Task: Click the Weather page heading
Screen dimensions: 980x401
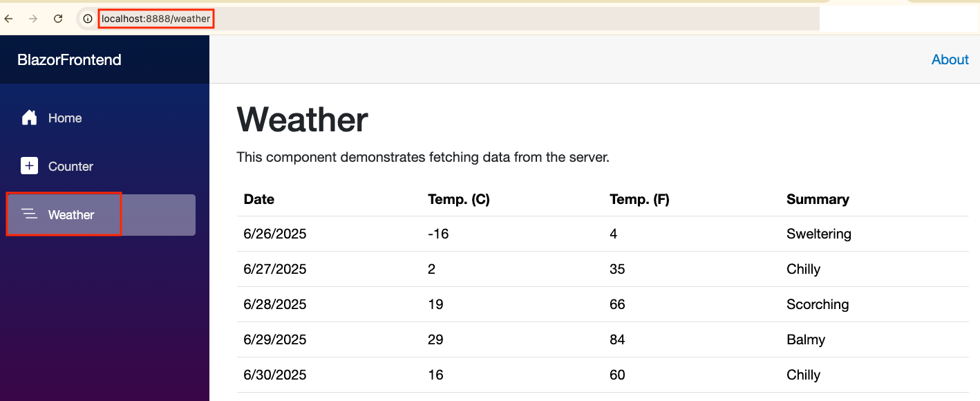Action: (302, 120)
